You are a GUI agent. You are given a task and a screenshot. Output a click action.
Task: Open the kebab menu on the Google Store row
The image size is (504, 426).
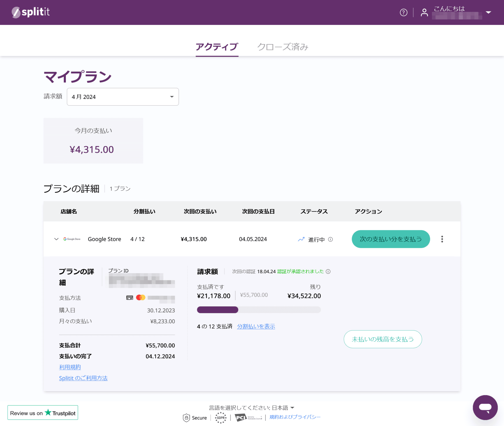pos(442,239)
